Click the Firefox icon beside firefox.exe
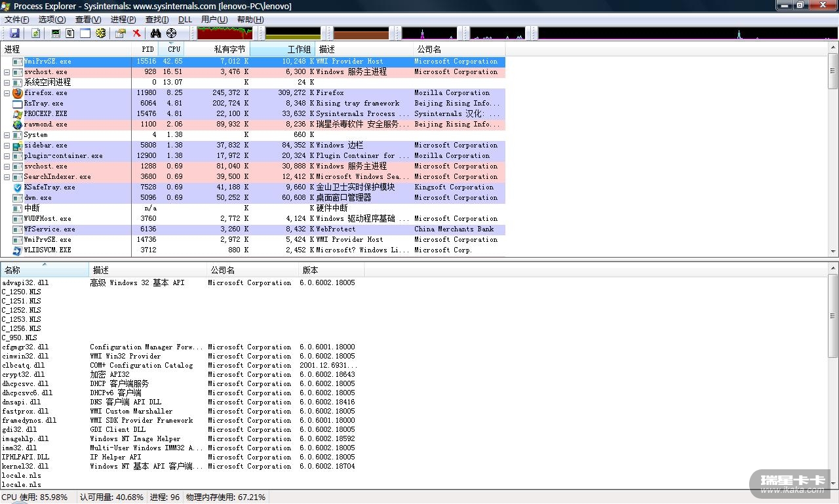 pos(17,93)
